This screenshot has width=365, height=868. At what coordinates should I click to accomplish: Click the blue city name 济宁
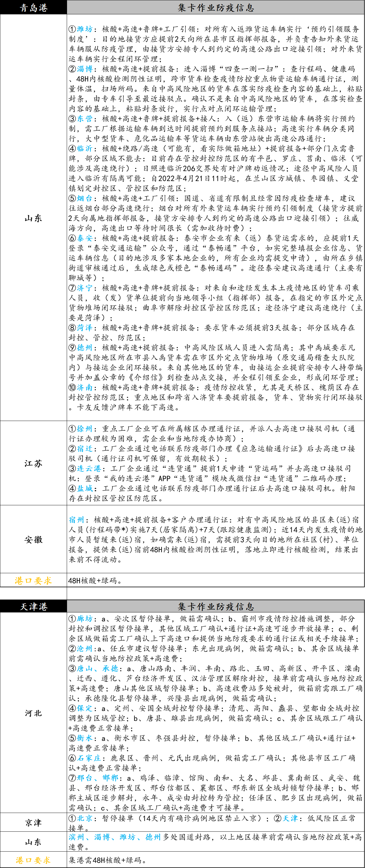(x=85, y=288)
